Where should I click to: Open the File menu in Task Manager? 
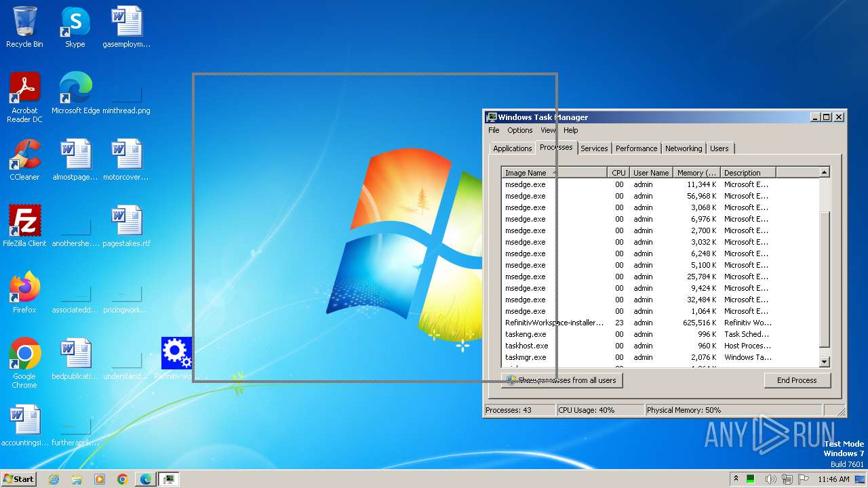(494, 130)
